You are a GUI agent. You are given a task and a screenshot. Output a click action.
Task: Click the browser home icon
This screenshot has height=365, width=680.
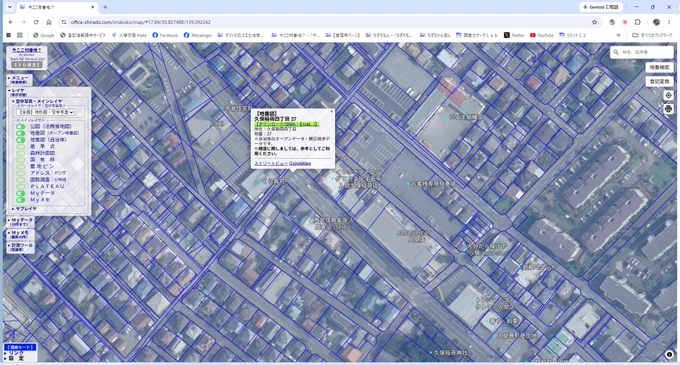click(x=49, y=22)
